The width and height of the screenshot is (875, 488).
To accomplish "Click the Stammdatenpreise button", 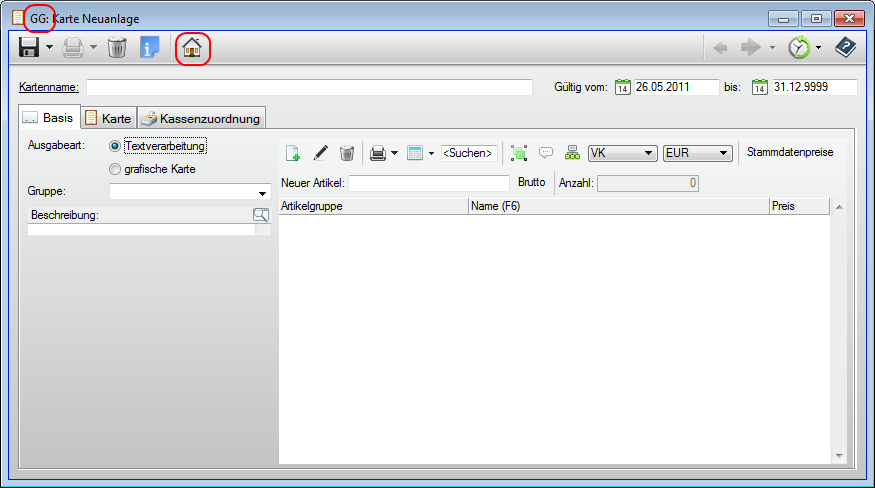I will pyautogui.click(x=789, y=153).
